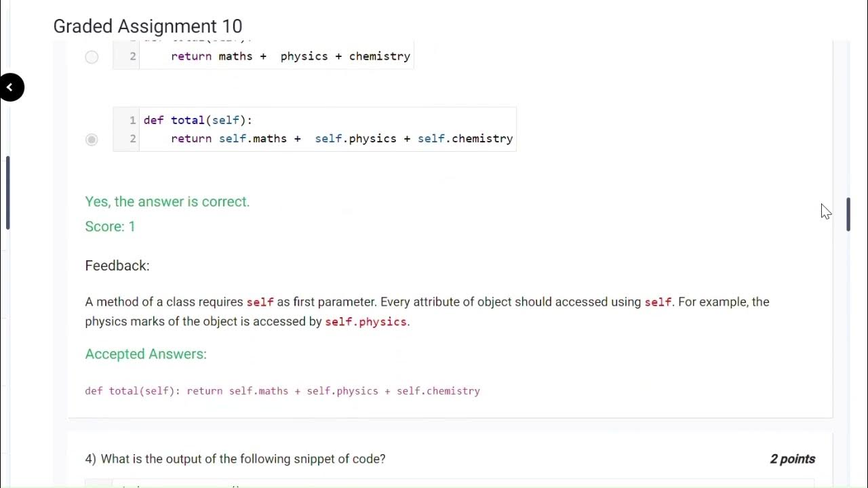Click the Accepted Answers label
Image resolution: width=868 pixels, height=488 pixels.
[146, 354]
